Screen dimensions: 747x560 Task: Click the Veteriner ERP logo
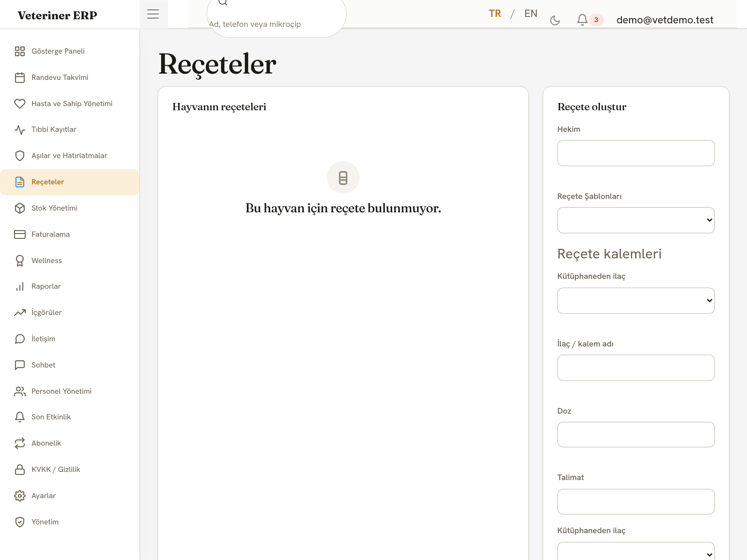tap(57, 15)
